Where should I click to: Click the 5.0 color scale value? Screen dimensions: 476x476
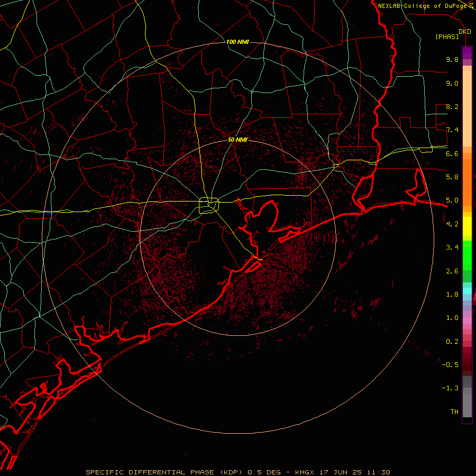point(452,200)
